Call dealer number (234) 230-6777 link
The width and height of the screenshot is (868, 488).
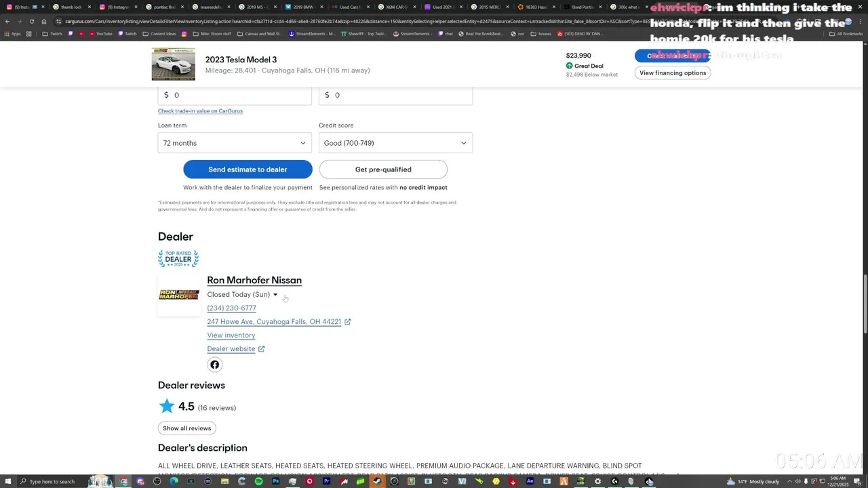(x=231, y=308)
